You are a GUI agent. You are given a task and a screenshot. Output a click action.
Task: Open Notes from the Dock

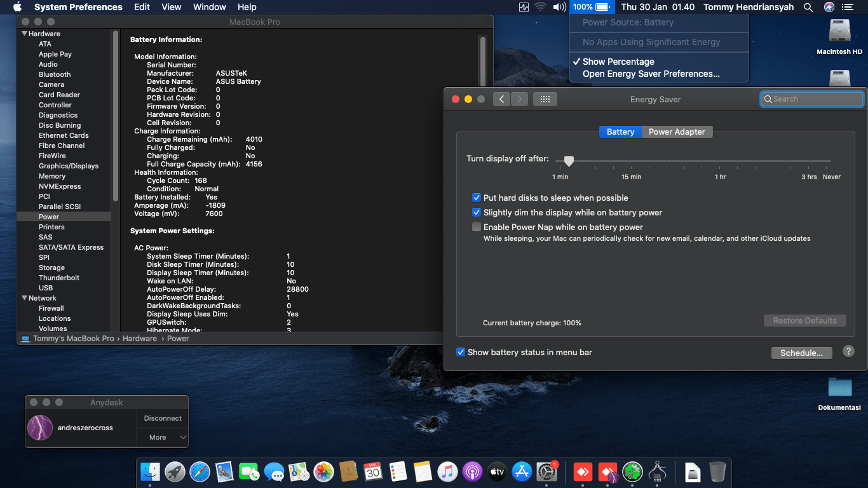click(423, 471)
